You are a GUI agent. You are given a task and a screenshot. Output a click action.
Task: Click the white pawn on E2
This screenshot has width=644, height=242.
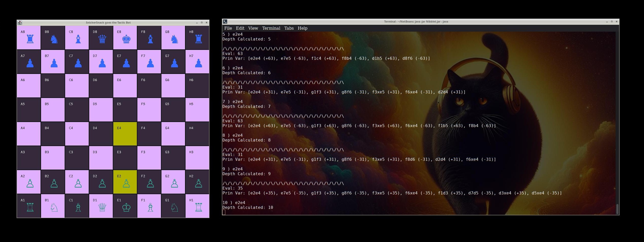click(126, 184)
